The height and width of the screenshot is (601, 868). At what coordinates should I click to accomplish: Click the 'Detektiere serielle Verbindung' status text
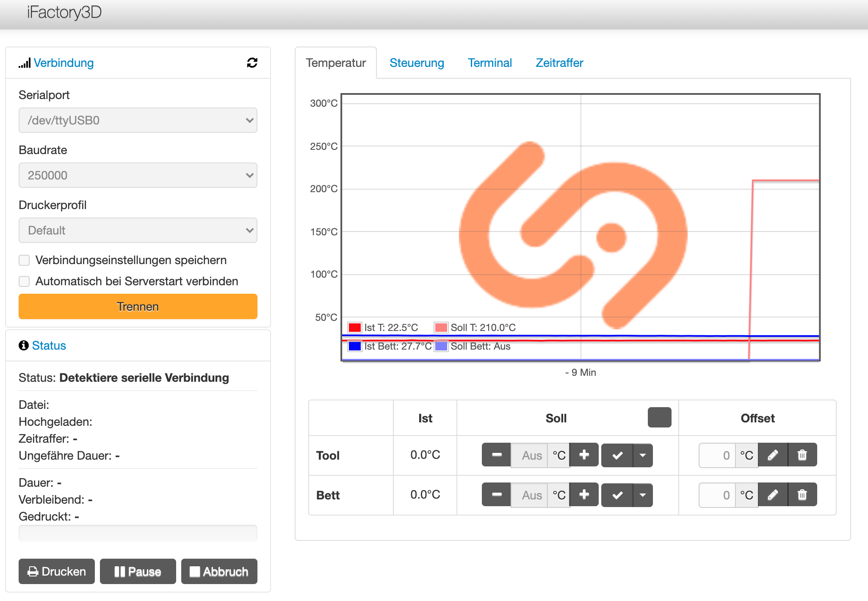click(144, 378)
